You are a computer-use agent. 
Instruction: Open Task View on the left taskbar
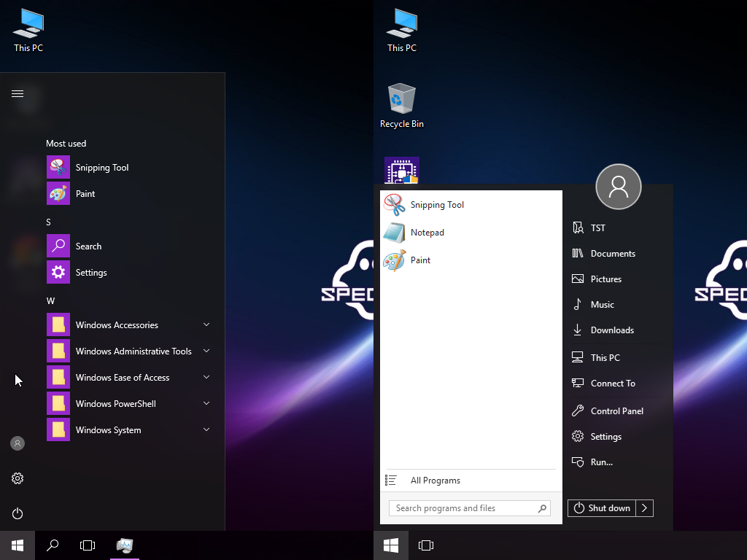pyautogui.click(x=88, y=545)
